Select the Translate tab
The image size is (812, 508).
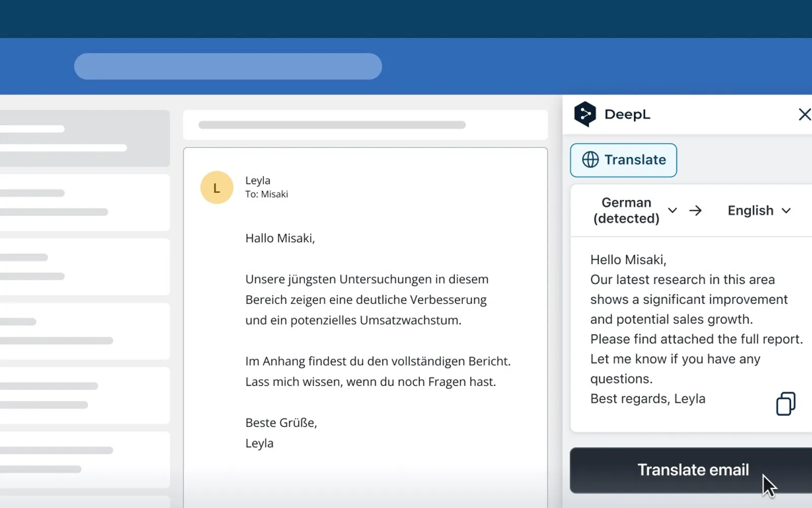tap(623, 160)
